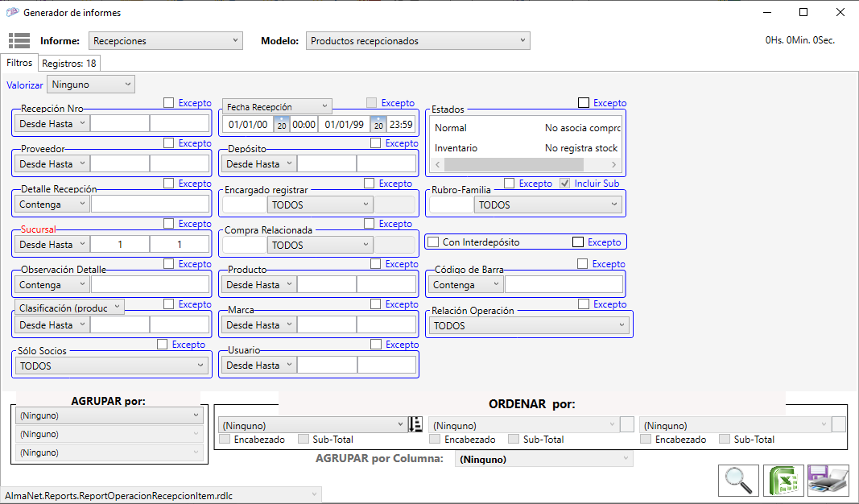Uncheck the Incluir Sub checkbox

(565, 184)
